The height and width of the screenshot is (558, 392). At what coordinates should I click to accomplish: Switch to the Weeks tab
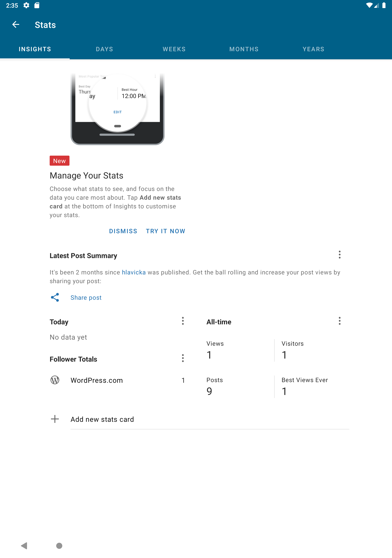(x=174, y=49)
